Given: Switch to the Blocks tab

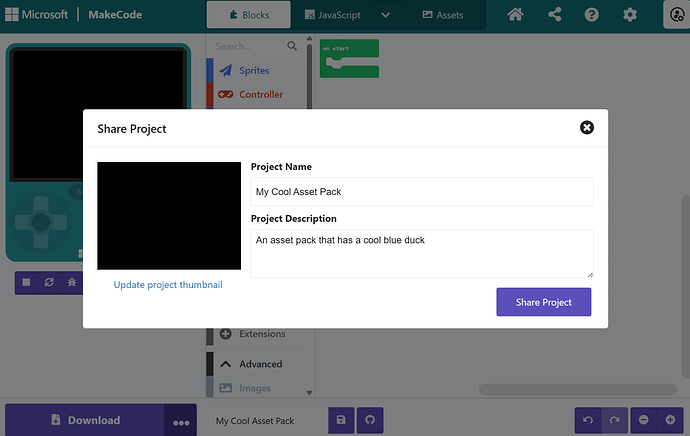Looking at the screenshot, I should pos(249,15).
